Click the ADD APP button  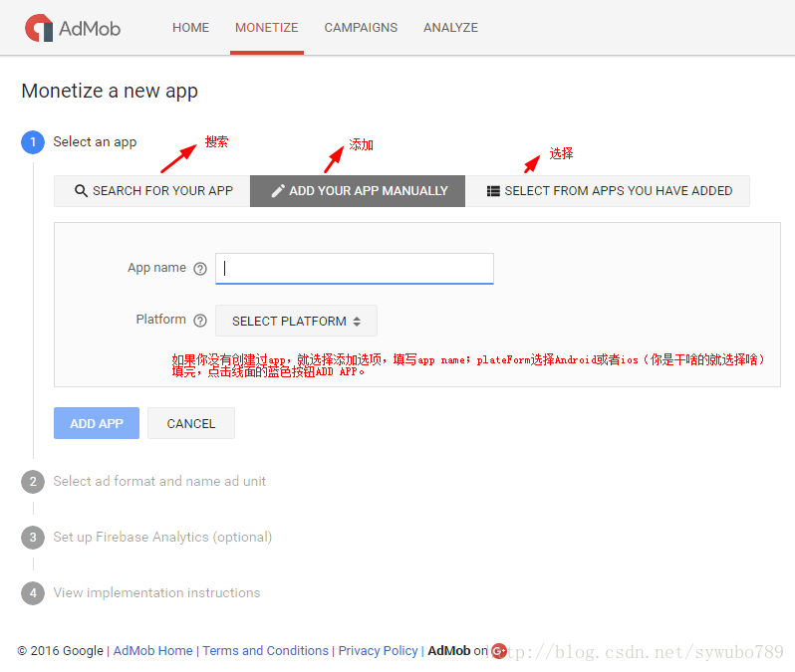(97, 423)
